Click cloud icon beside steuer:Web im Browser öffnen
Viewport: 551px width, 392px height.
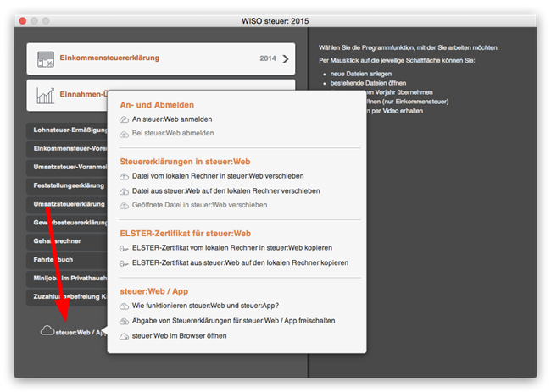pos(124,337)
